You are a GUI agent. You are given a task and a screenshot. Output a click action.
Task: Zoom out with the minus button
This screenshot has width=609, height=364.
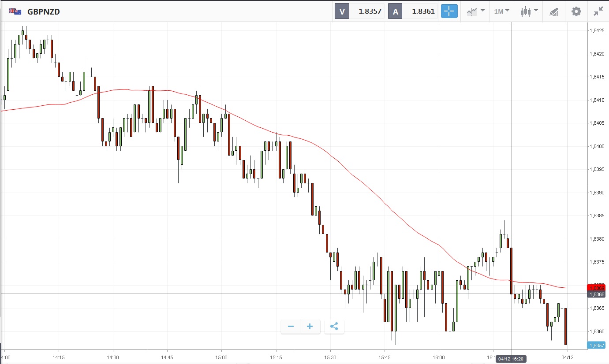pyautogui.click(x=291, y=327)
